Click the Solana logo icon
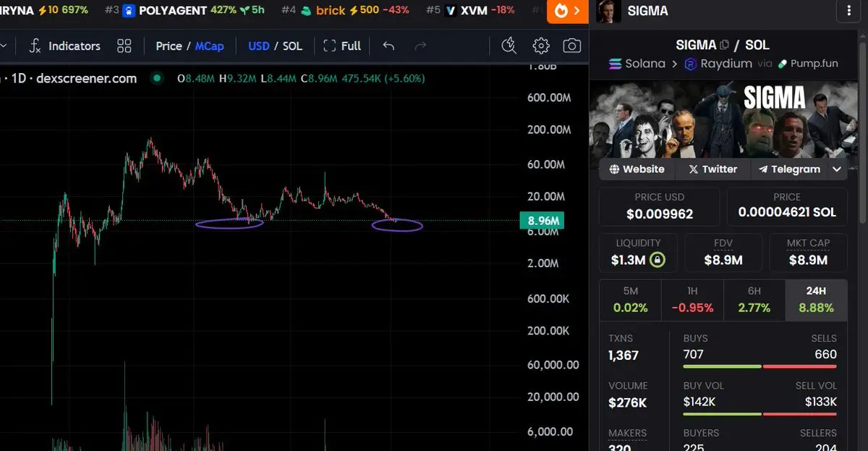This screenshot has height=451, width=868. [616, 64]
